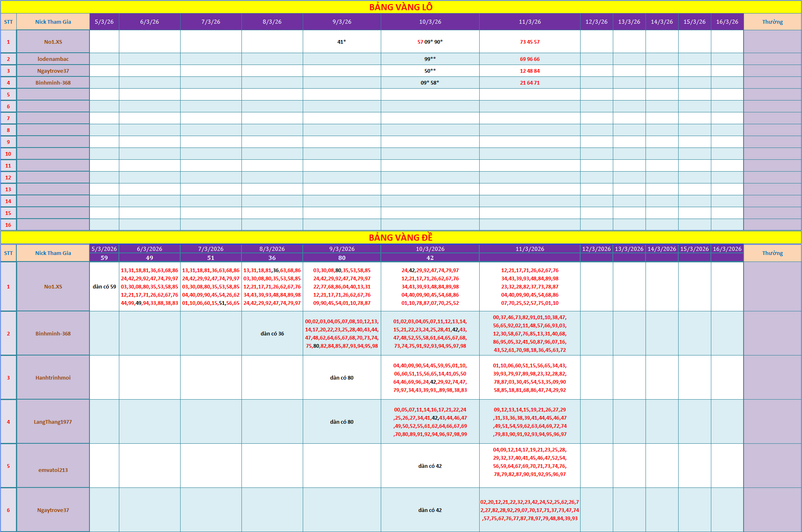Select cell containing 73 45 57
This screenshot has height=532, width=802.
[x=529, y=42]
